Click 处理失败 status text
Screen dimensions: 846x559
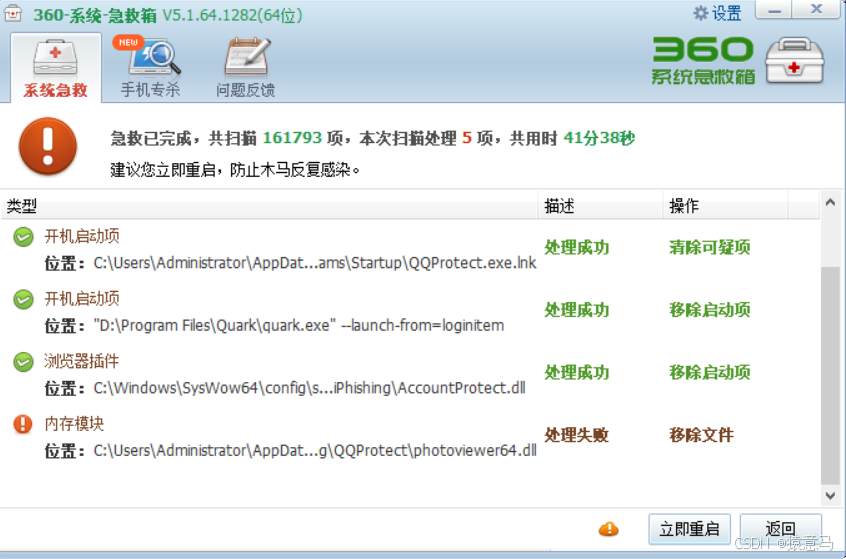point(576,435)
